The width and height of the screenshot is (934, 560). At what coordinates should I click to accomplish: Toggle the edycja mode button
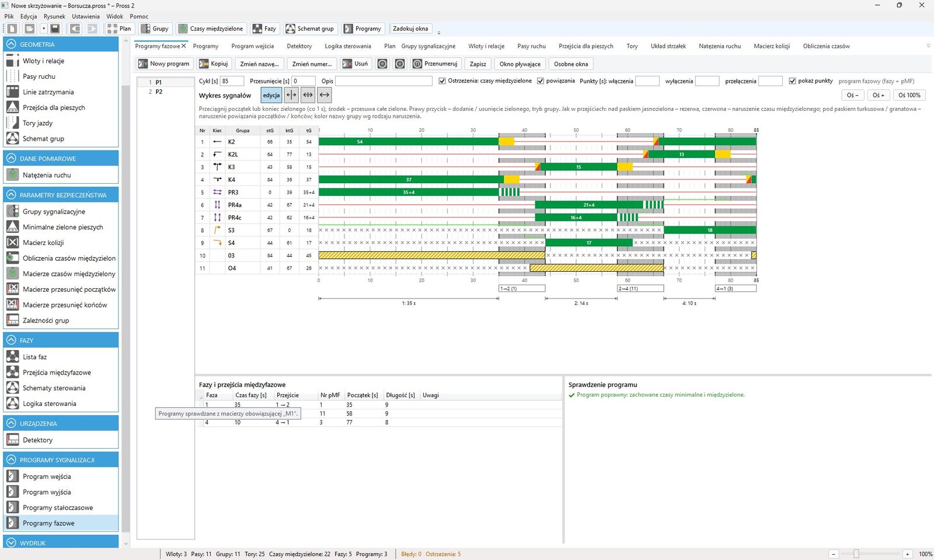(271, 95)
